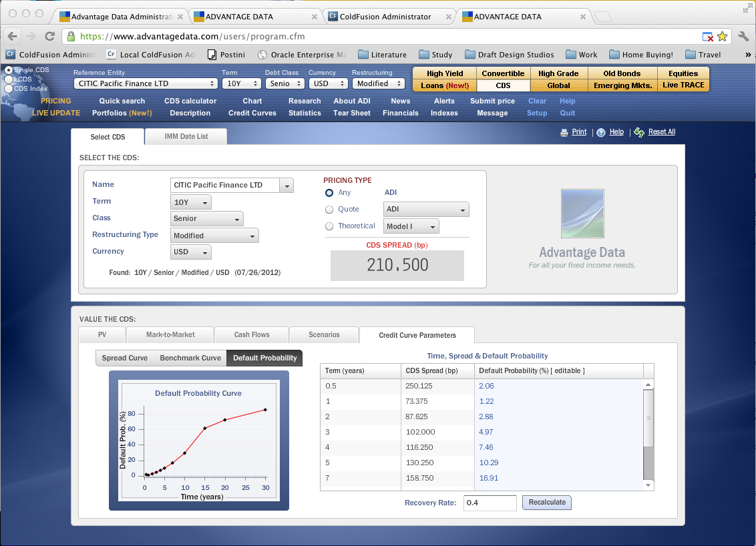This screenshot has height=546, width=756.
Task: Click the browser Back arrow
Action: click(13, 36)
